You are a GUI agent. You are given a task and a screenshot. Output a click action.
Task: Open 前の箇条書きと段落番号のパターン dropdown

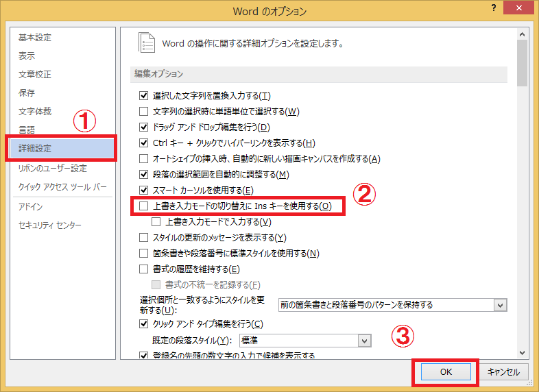(392, 305)
